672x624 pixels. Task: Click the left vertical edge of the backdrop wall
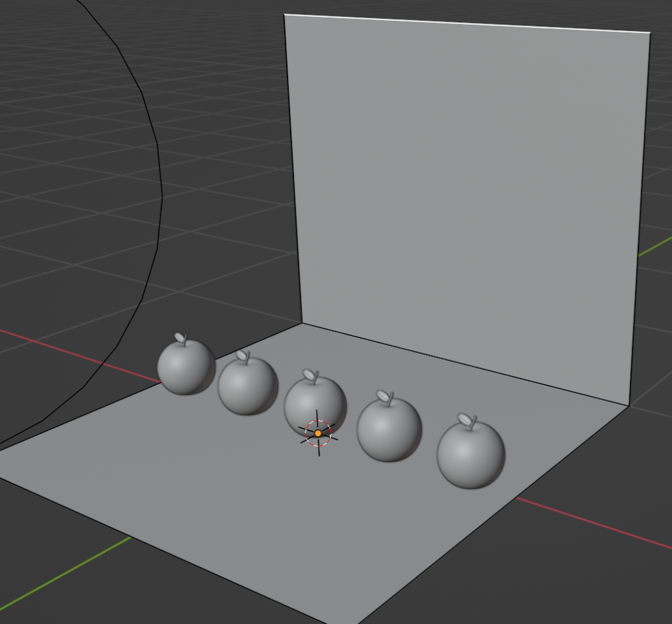tap(293, 171)
